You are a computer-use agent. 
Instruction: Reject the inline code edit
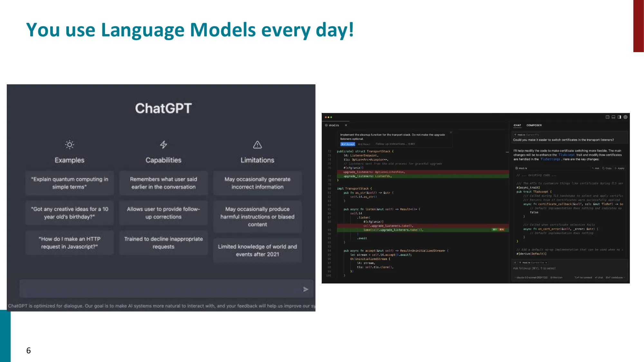364,144
